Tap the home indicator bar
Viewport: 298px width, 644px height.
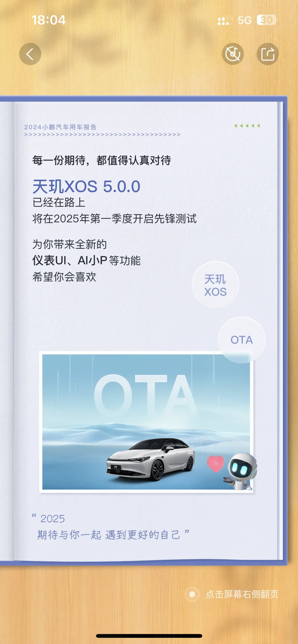(149, 636)
